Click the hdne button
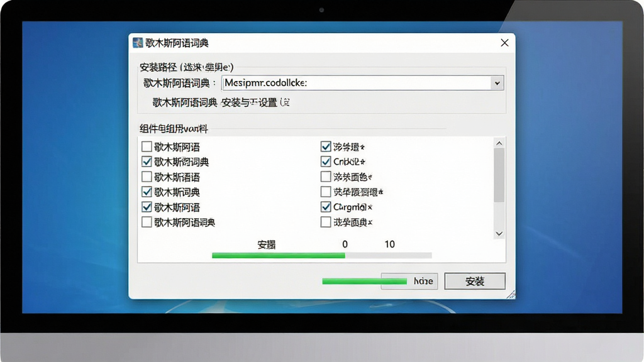This screenshot has height=362, width=644. 423,281
